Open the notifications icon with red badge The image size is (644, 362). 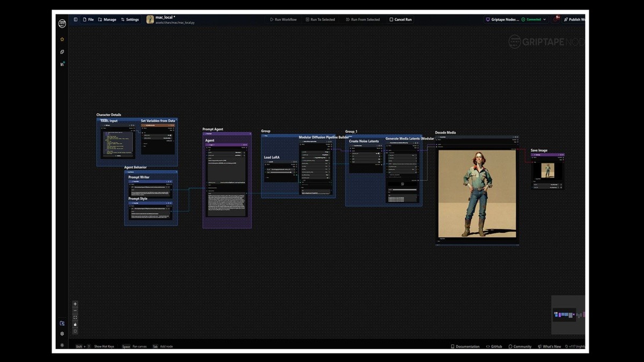[557, 19]
